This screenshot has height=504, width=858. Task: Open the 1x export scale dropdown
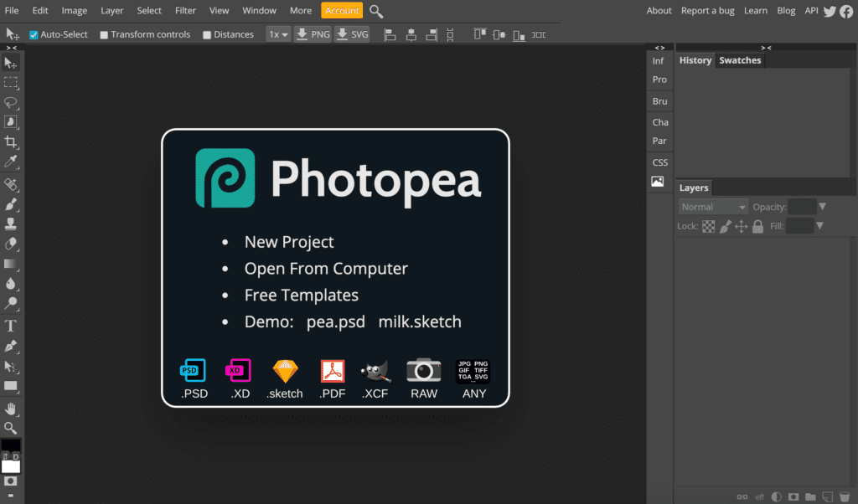278,34
